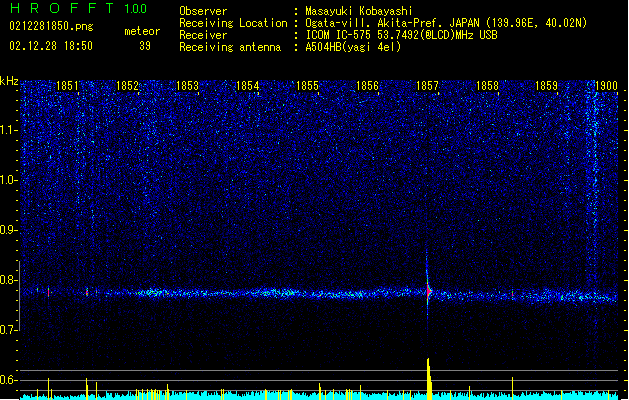
Task: Click the 1900 time axis label
Action: click(x=606, y=85)
